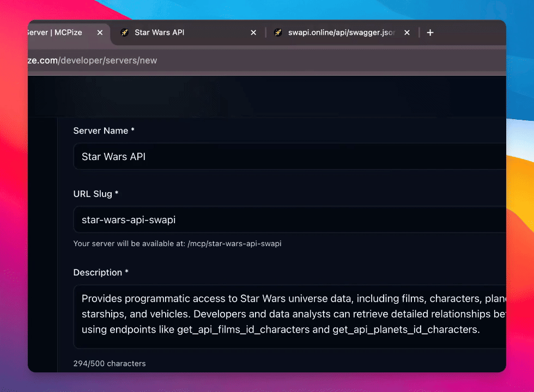Click the Description label
Image resolution: width=534 pixels, height=392 pixels.
101,273
